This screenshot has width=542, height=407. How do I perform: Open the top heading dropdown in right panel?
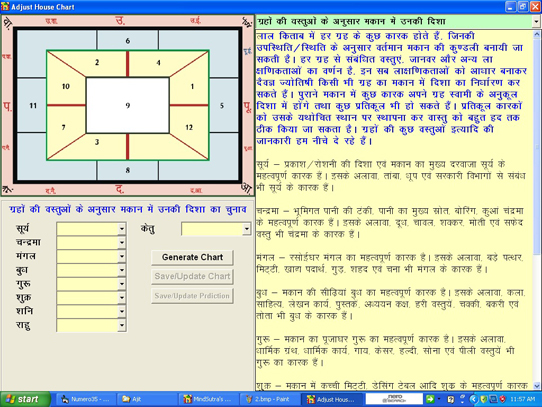pos(536,22)
